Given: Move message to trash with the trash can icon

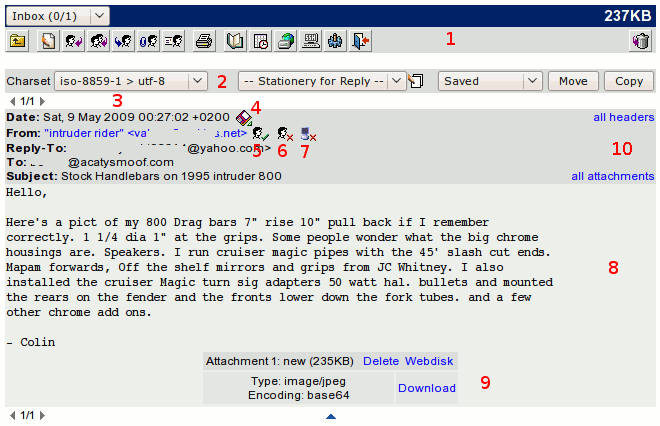Looking at the screenshot, I should tap(641, 41).
